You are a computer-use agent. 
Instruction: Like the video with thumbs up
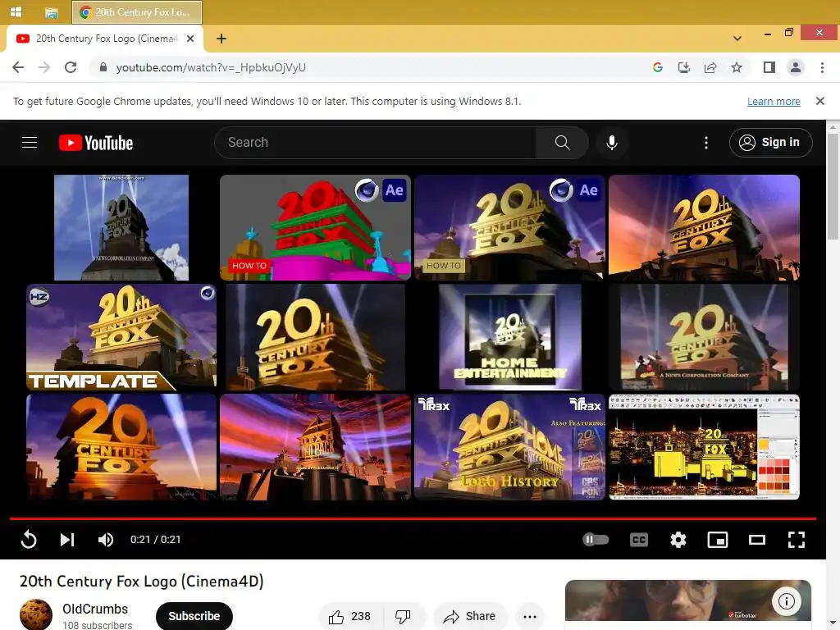click(349, 617)
